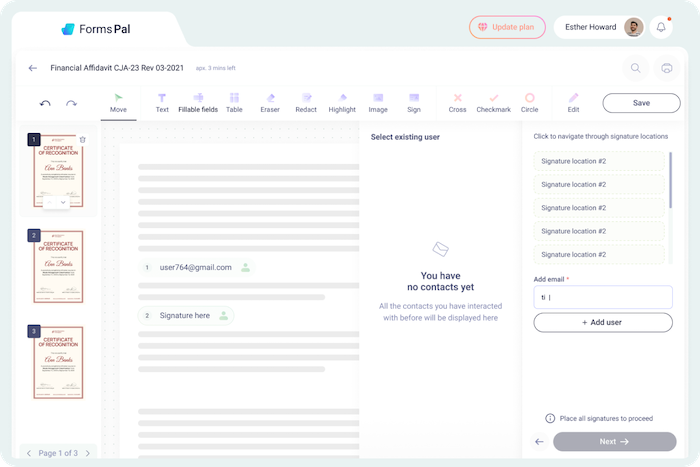Select the Eraser tool

point(269,102)
